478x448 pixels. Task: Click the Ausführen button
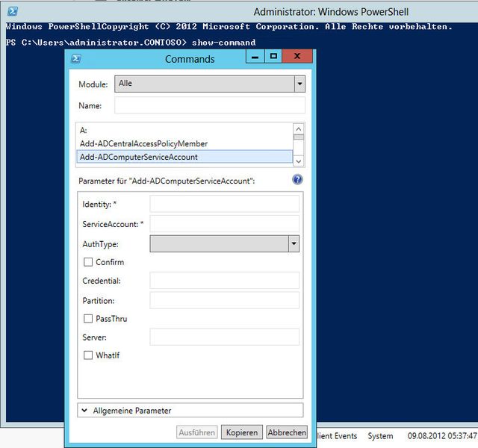point(197,432)
